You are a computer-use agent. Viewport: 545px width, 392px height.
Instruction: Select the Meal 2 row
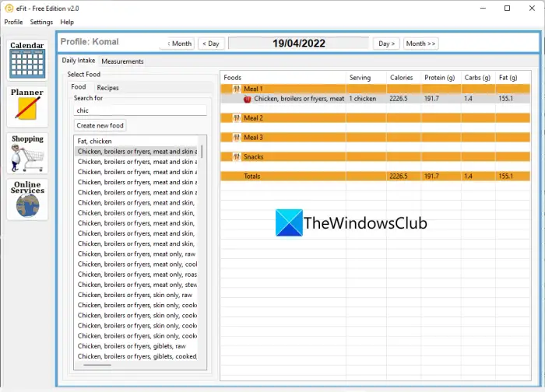click(375, 118)
